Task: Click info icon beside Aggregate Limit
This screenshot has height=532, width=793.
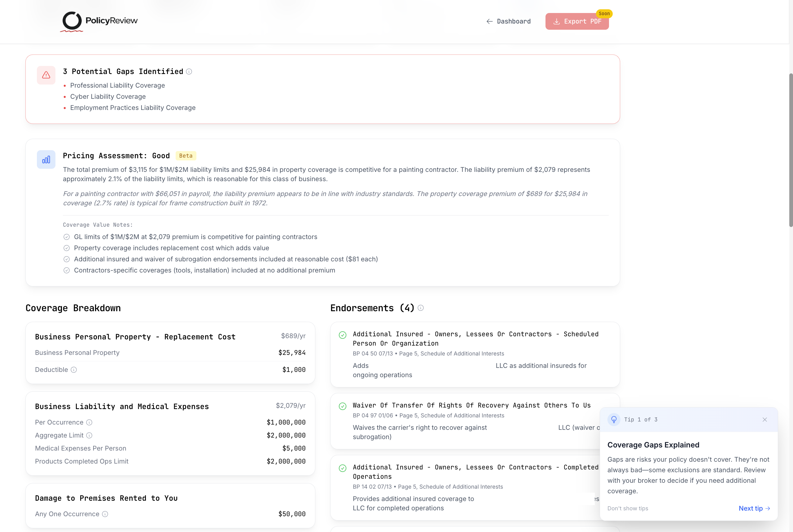Action: 89,435
